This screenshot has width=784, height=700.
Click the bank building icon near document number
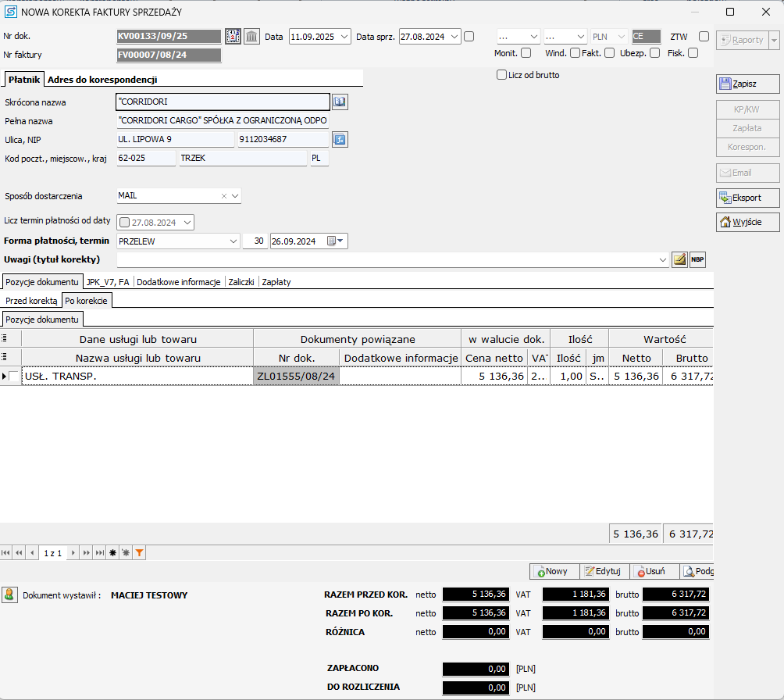pos(251,37)
